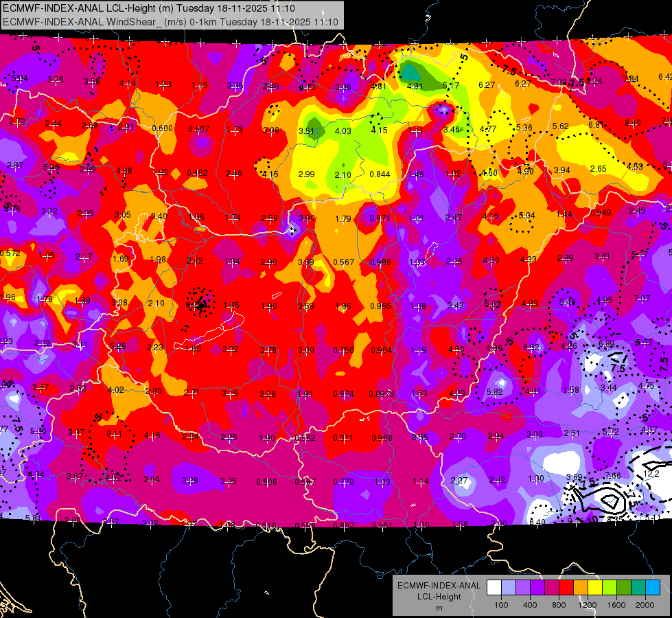Click the grid value '0.949' on the right side
This screenshot has height=618, width=672.
[x=601, y=213]
